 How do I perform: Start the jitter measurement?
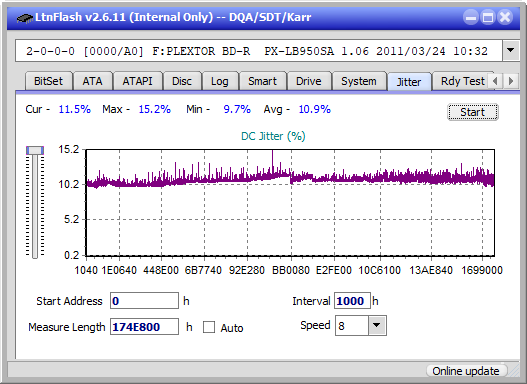473,112
